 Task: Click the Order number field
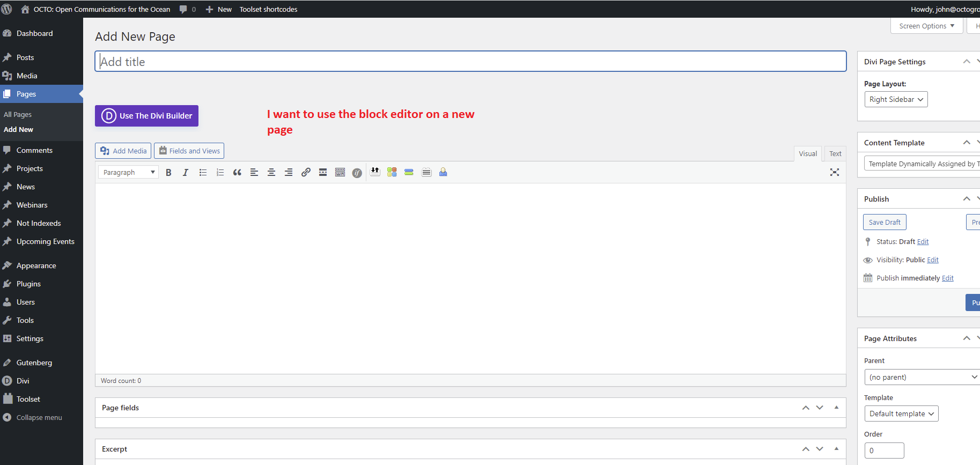[884, 451]
